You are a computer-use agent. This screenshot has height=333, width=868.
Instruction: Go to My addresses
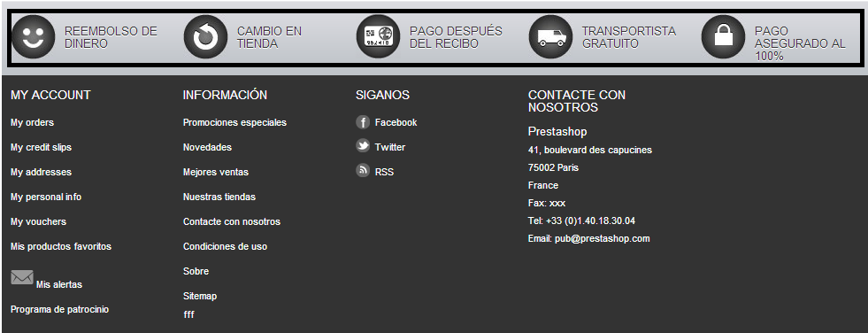[41, 173]
